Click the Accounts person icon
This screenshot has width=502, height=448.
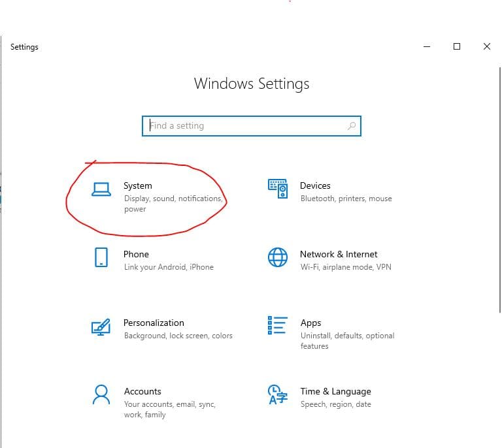101,394
